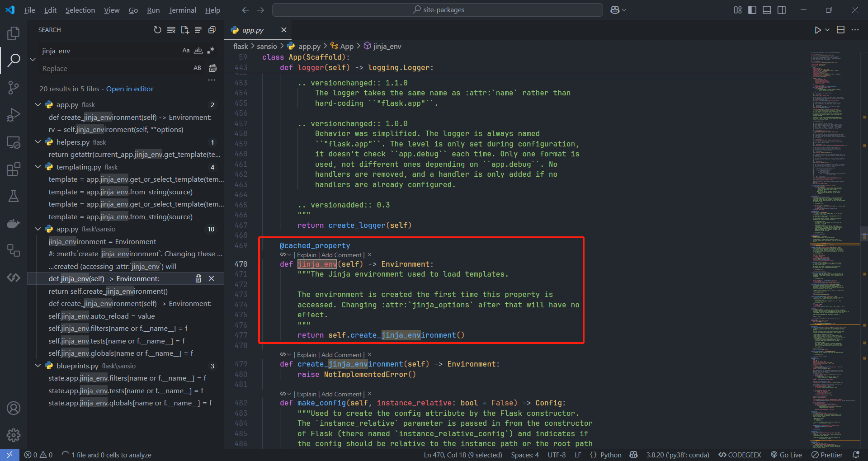Click Clear Search Results icon
The height and width of the screenshot is (461, 868).
coord(171,30)
